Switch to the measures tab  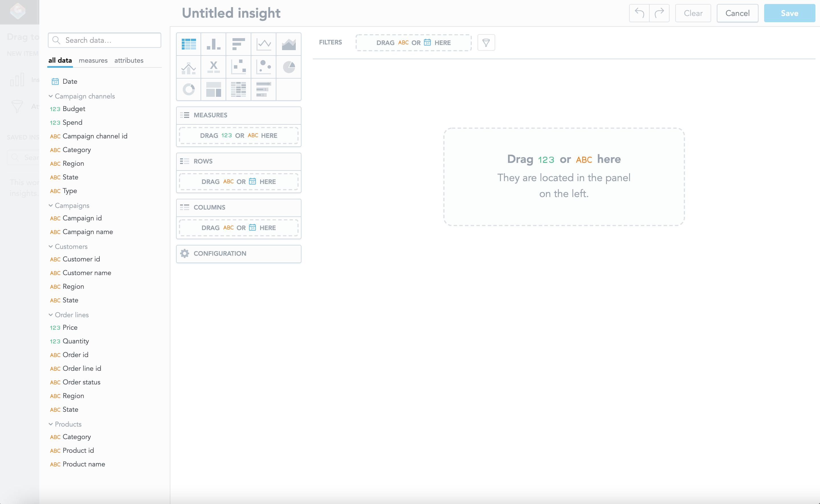pyautogui.click(x=93, y=60)
